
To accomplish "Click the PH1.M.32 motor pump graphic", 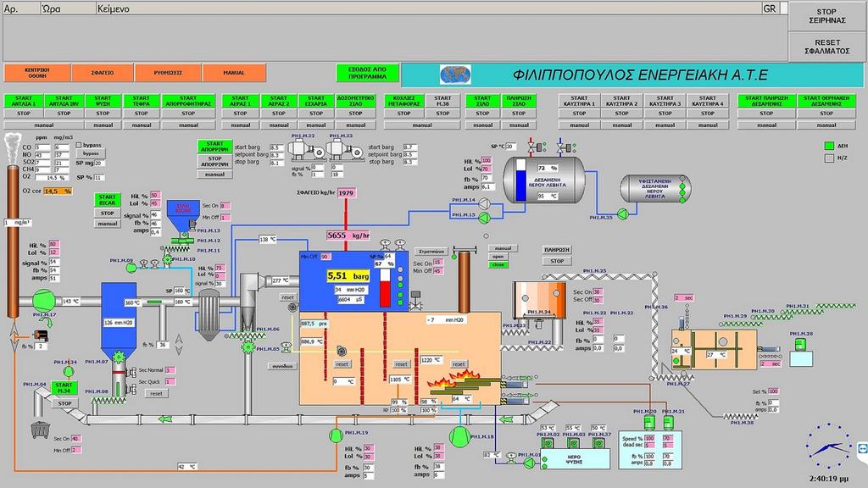I will click(306, 149).
